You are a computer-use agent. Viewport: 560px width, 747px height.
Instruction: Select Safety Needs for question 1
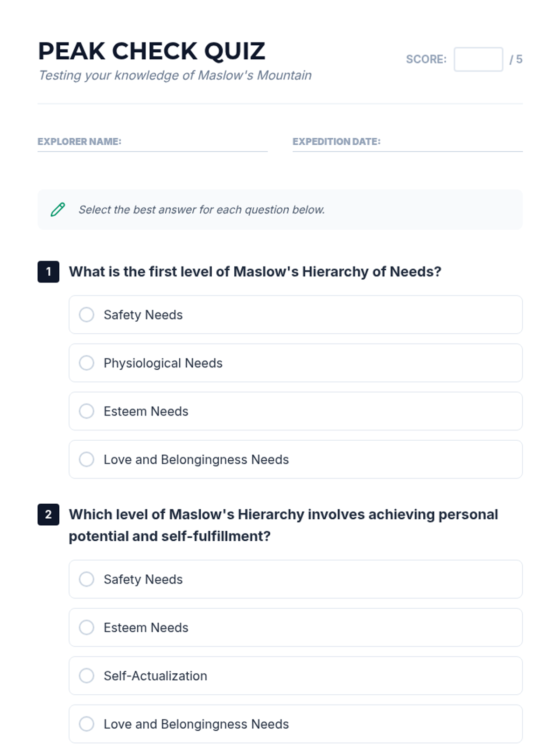click(x=87, y=315)
